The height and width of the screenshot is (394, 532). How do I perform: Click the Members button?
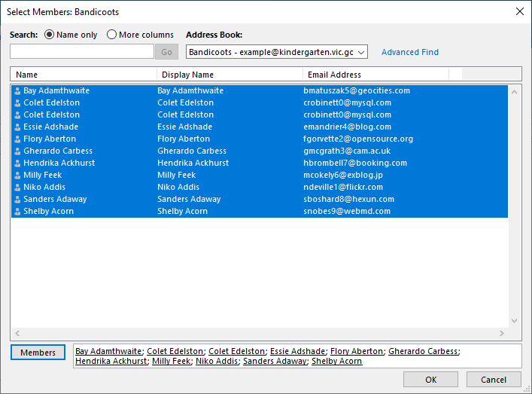point(38,353)
